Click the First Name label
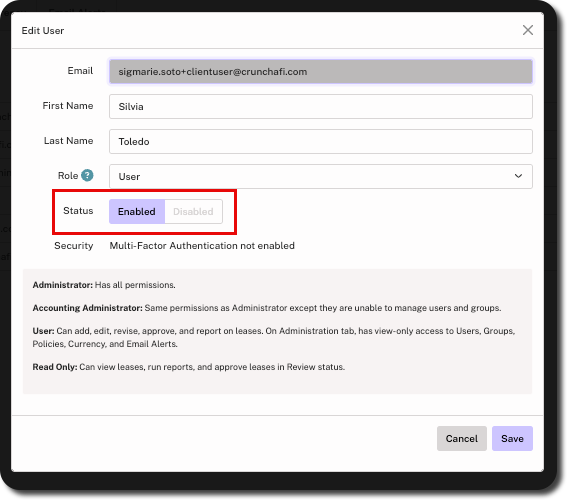Image resolution: width=567 pixels, height=500 pixels. coord(68,106)
